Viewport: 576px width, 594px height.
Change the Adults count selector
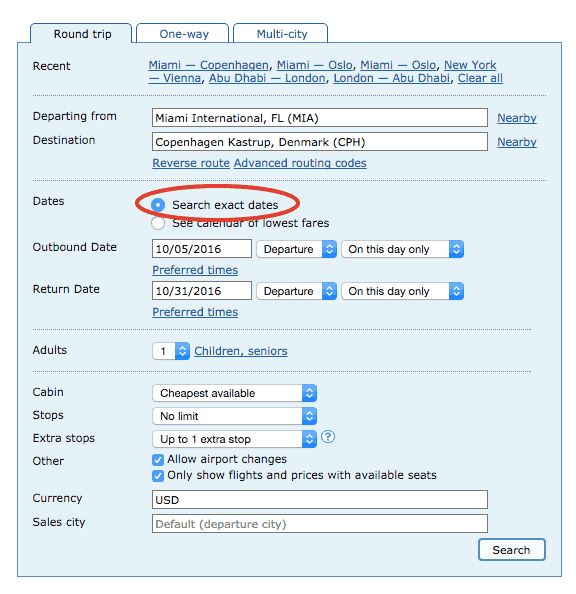[171, 351]
